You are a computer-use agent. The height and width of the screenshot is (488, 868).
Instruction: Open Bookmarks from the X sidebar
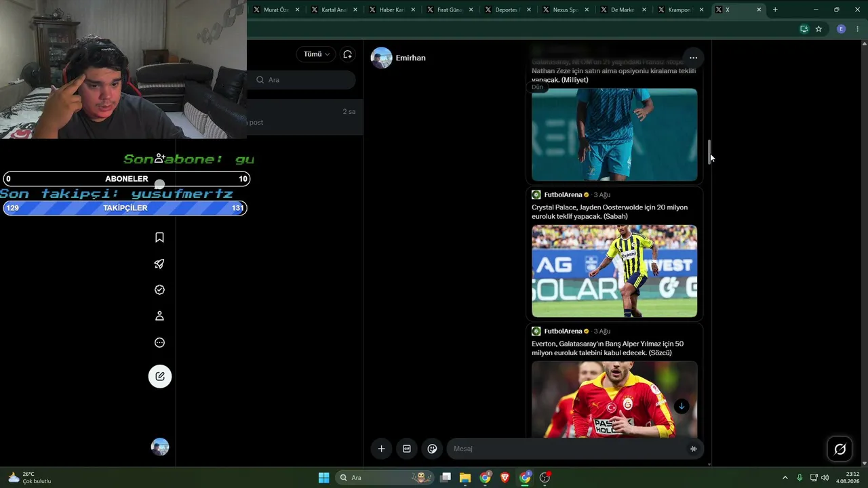click(159, 237)
